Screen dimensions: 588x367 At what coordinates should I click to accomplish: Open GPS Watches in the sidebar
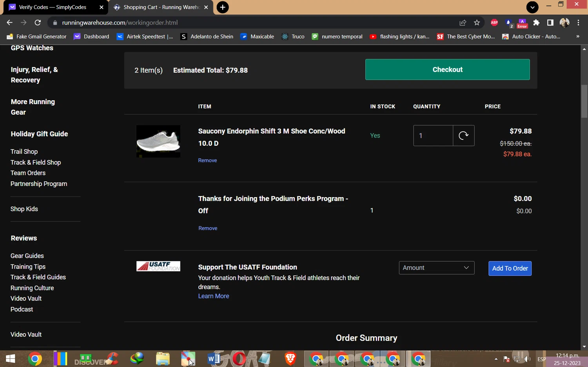32,48
